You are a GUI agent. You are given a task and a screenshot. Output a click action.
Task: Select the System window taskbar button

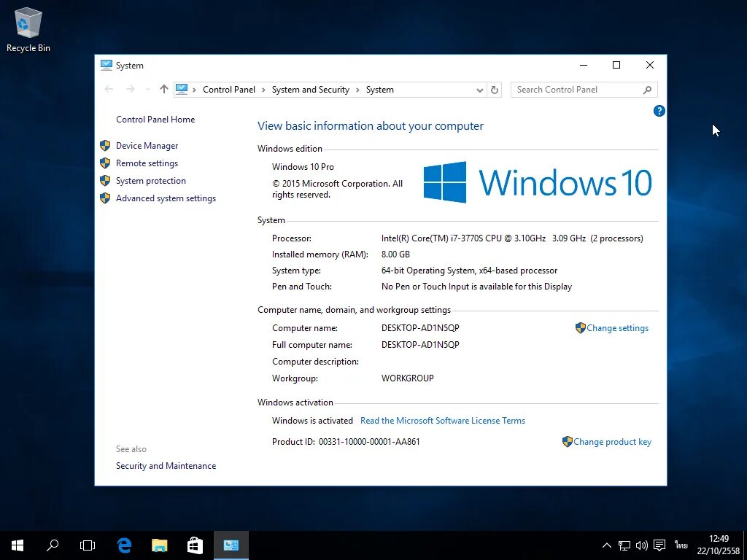click(231, 545)
